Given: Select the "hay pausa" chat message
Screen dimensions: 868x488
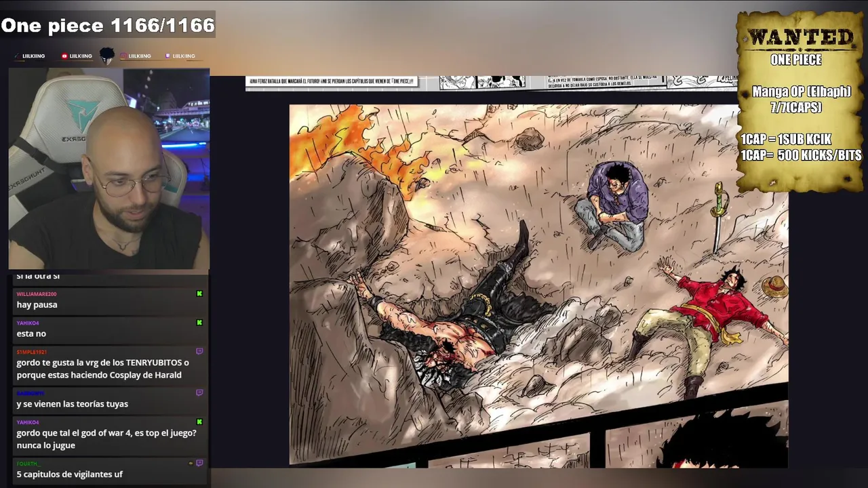Looking at the screenshot, I should coord(37,305).
